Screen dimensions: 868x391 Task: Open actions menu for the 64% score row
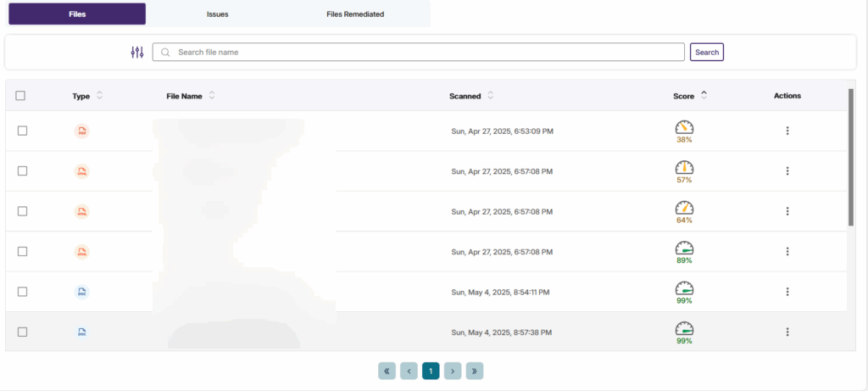click(x=787, y=211)
